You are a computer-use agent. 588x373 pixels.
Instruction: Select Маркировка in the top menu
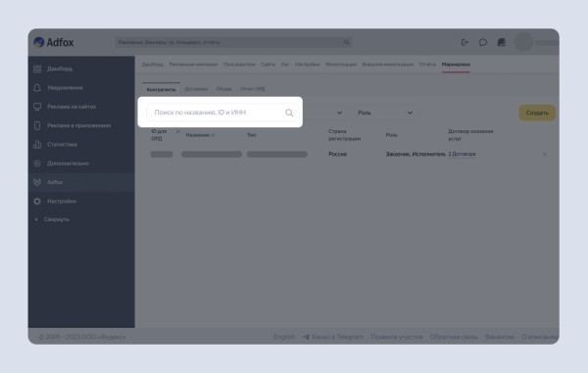coord(456,65)
